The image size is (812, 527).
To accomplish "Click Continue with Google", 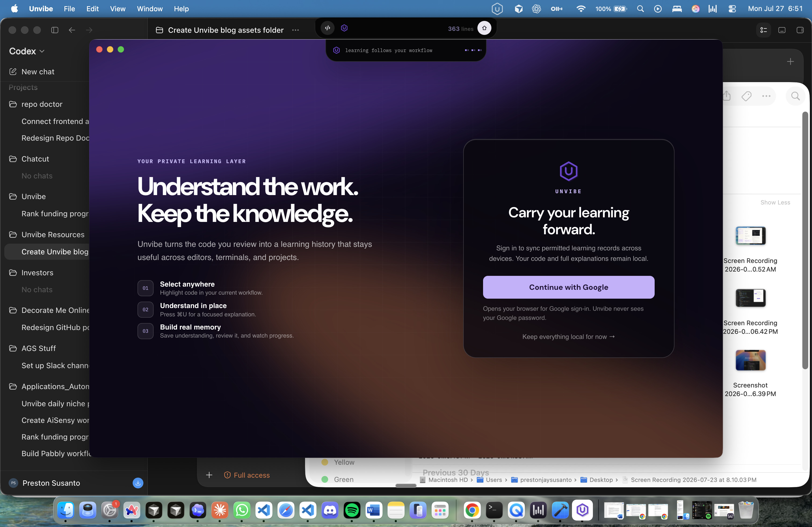I will point(568,287).
